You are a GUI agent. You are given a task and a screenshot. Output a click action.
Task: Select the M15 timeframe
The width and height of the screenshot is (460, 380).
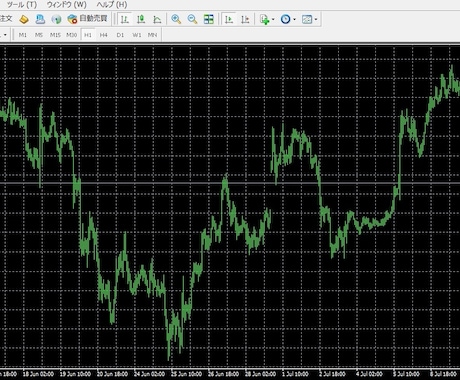[x=55, y=35]
